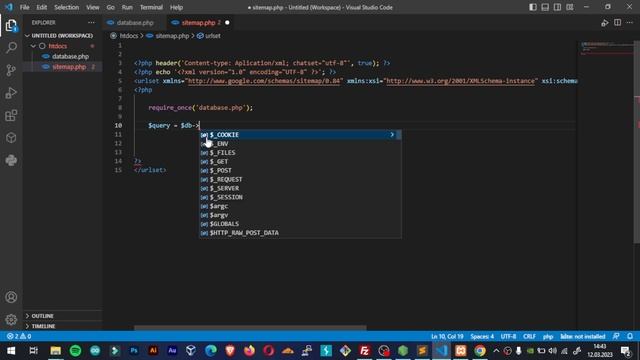Open FileZilla from the taskbar
Image resolution: width=640 pixels, height=360 pixels.
coord(364,351)
